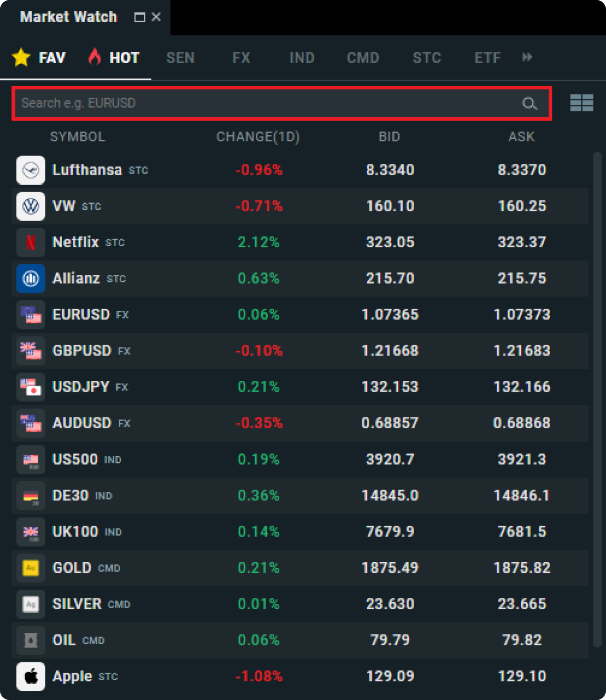Viewport: 606px width, 700px height.
Task: Click the Allianz logo icon
Action: (31, 278)
